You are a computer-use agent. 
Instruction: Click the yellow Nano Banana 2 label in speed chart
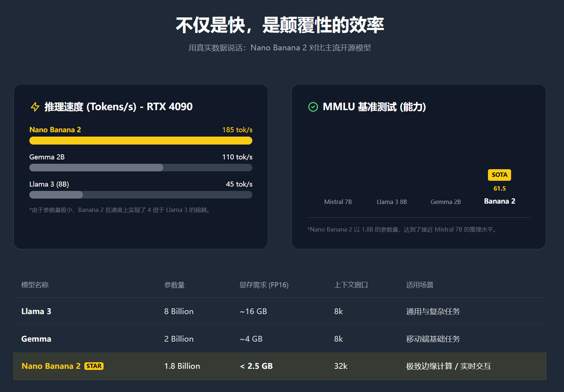point(55,129)
